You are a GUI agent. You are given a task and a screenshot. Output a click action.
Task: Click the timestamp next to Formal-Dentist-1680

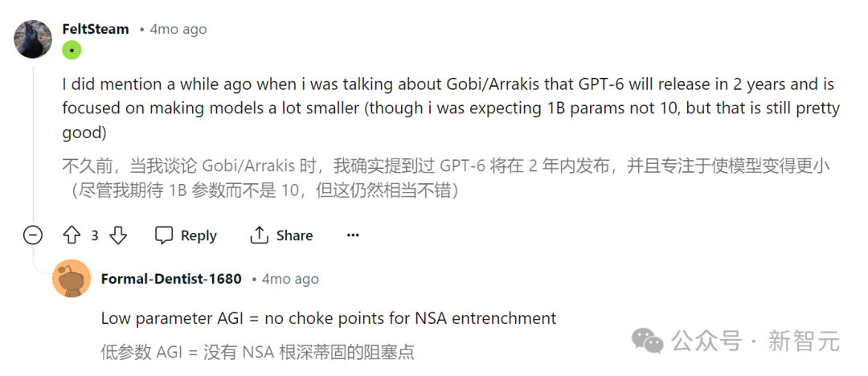click(x=290, y=279)
